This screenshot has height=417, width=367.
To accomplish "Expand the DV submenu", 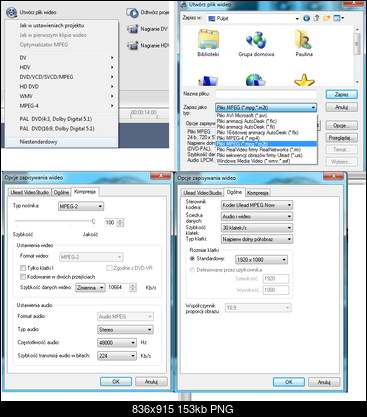I will click(x=62, y=58).
